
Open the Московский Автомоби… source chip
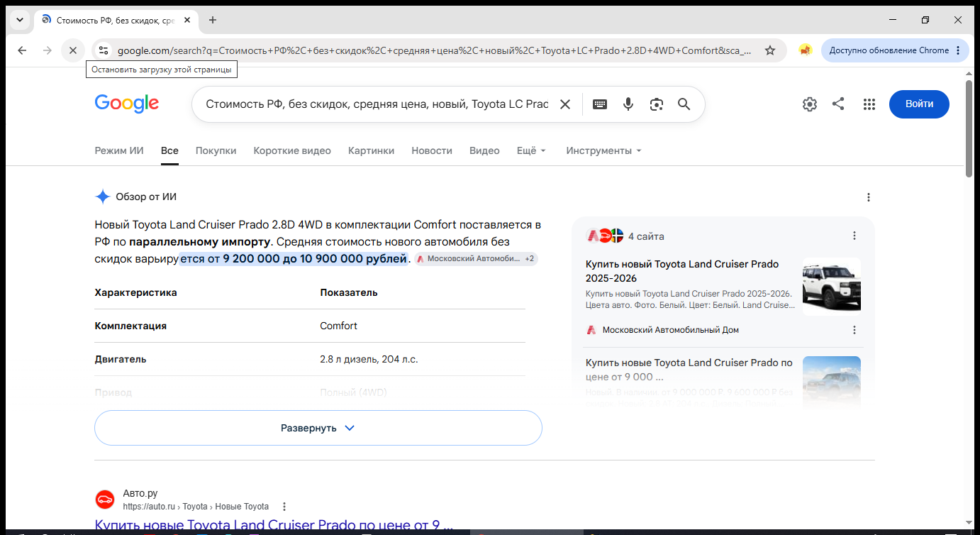click(x=477, y=259)
